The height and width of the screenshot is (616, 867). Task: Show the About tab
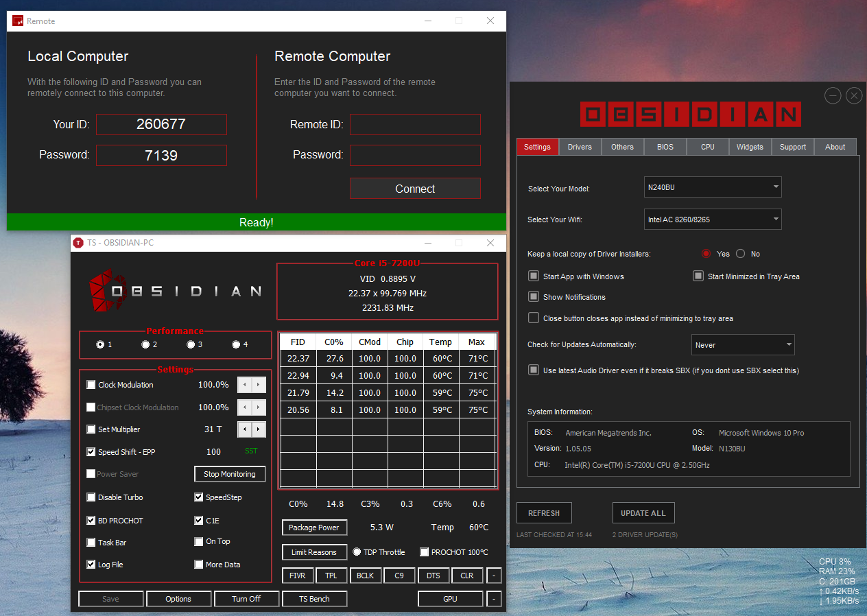[835, 147]
